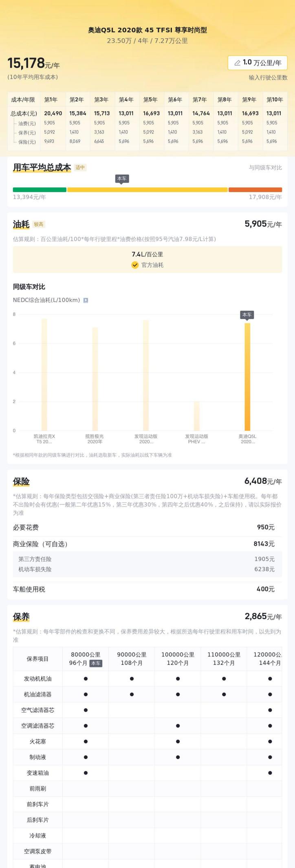Click the 凯迪拉克XT5 bar in the chart
The width and height of the screenshot is (295, 868).
point(44,374)
